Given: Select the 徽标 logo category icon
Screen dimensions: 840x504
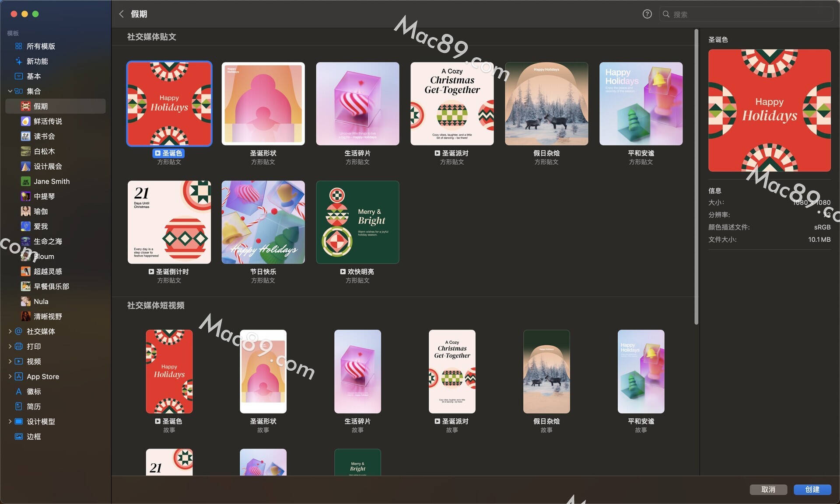Looking at the screenshot, I should 18,392.
